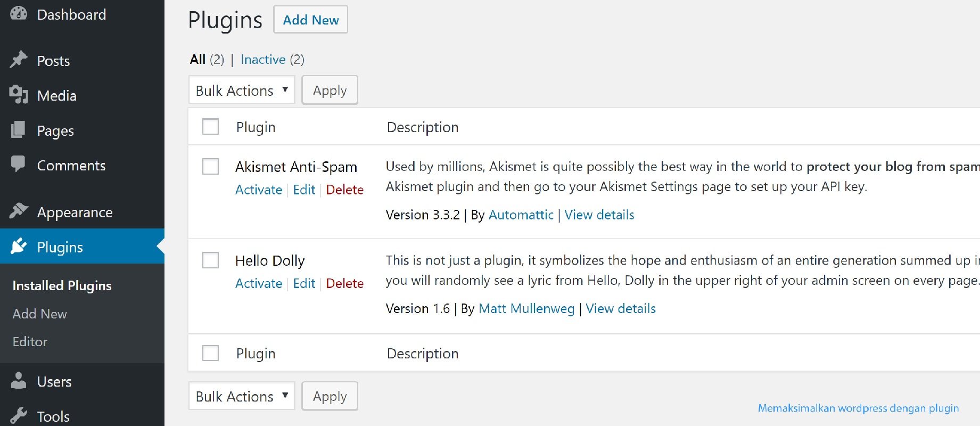Select the Plugins plug icon
980x426 pixels.
click(19, 246)
